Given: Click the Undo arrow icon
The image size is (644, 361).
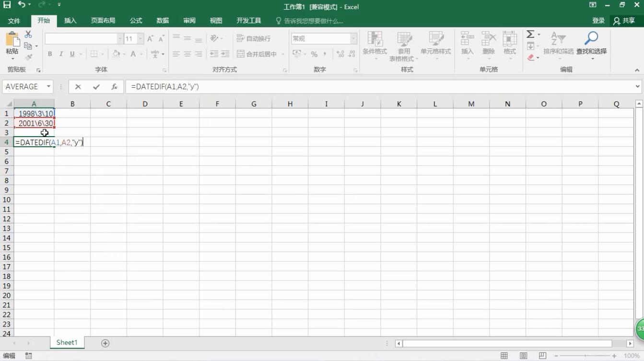Looking at the screenshot, I should [22, 5].
